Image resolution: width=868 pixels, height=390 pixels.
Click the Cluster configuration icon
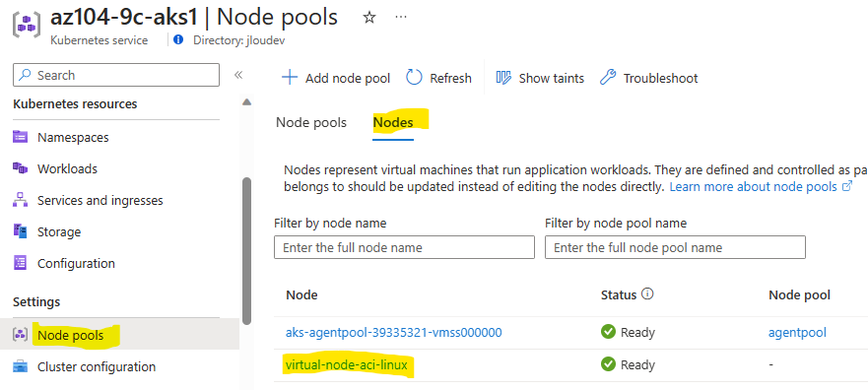[x=20, y=366]
